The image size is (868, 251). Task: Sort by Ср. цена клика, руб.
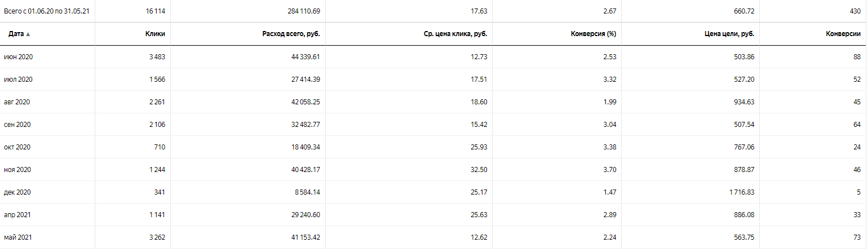point(455,34)
